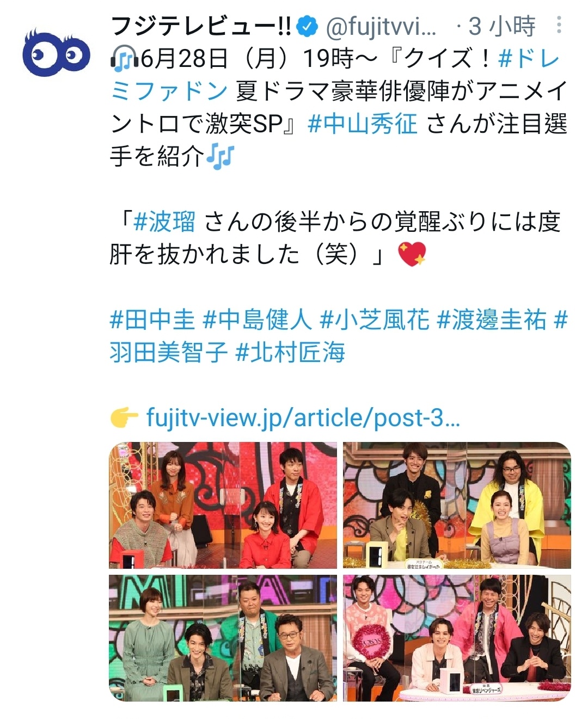
Task: Open the tweet's three-dot more menu
Action: pos(559,24)
